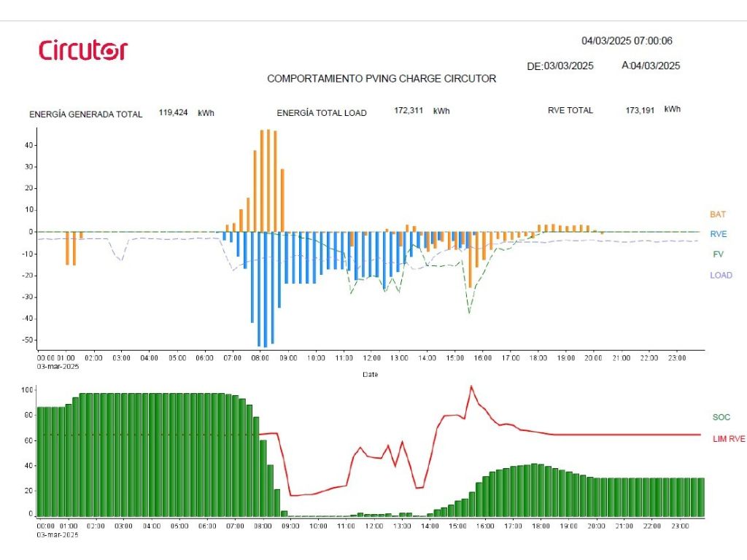Click the ENERGÍA GENERADA TOTAL label
747x560 pixels.
pos(86,114)
